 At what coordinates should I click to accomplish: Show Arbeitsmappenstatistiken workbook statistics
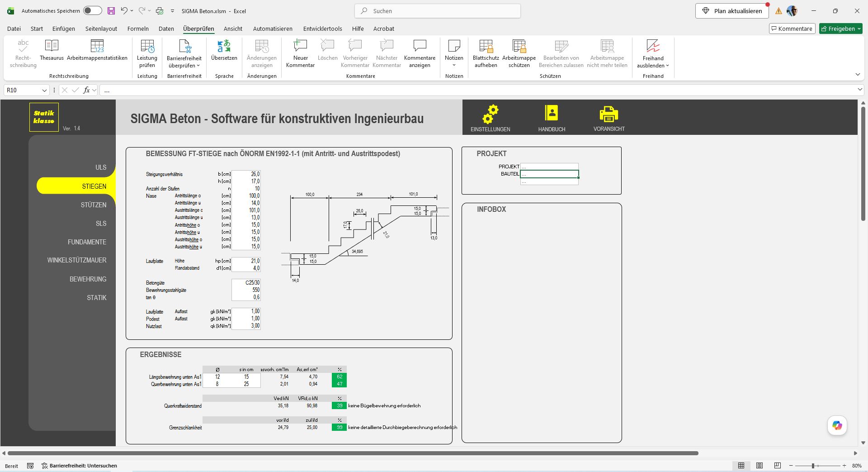97,50
